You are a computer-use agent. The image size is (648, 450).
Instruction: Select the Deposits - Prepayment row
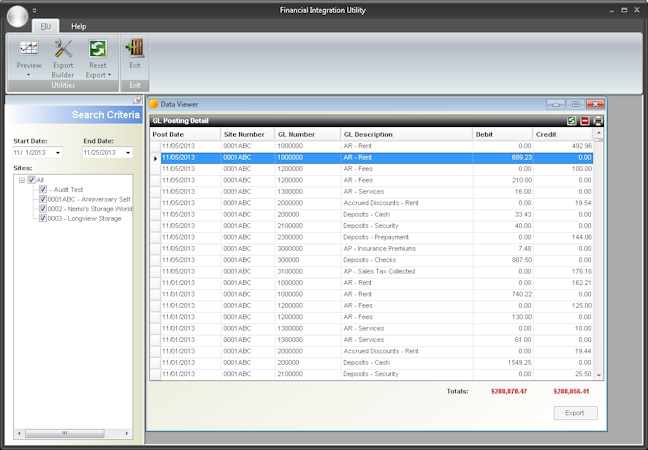coord(372,237)
